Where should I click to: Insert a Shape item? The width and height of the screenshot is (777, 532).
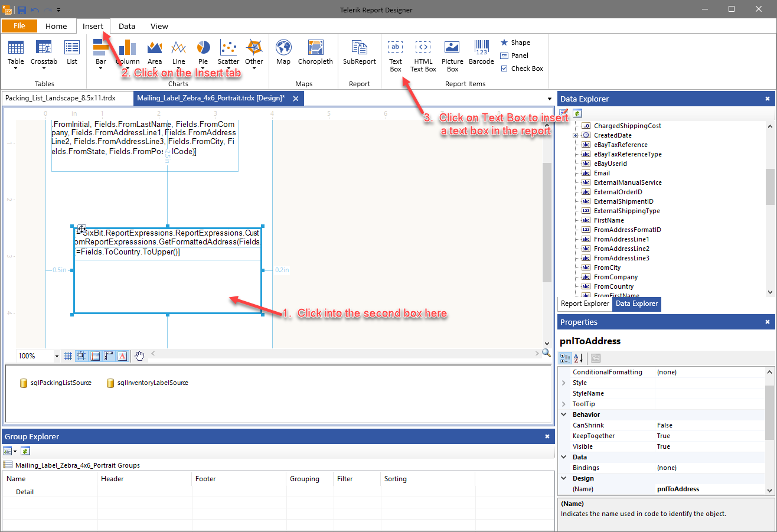(515, 43)
